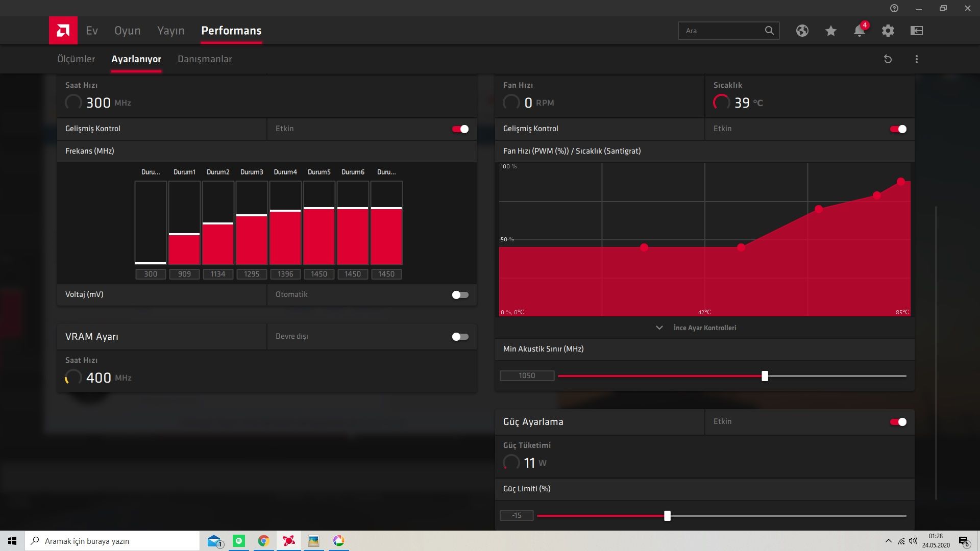Image resolution: width=980 pixels, height=551 pixels.
Task: Open the Ölçümler sub-tab
Action: (x=76, y=59)
